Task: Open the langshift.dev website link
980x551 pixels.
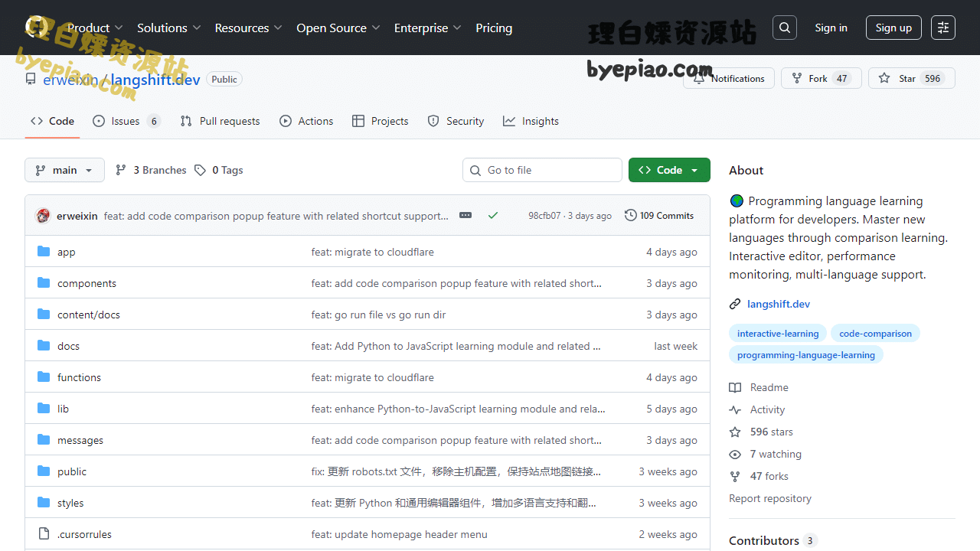Action: click(779, 304)
